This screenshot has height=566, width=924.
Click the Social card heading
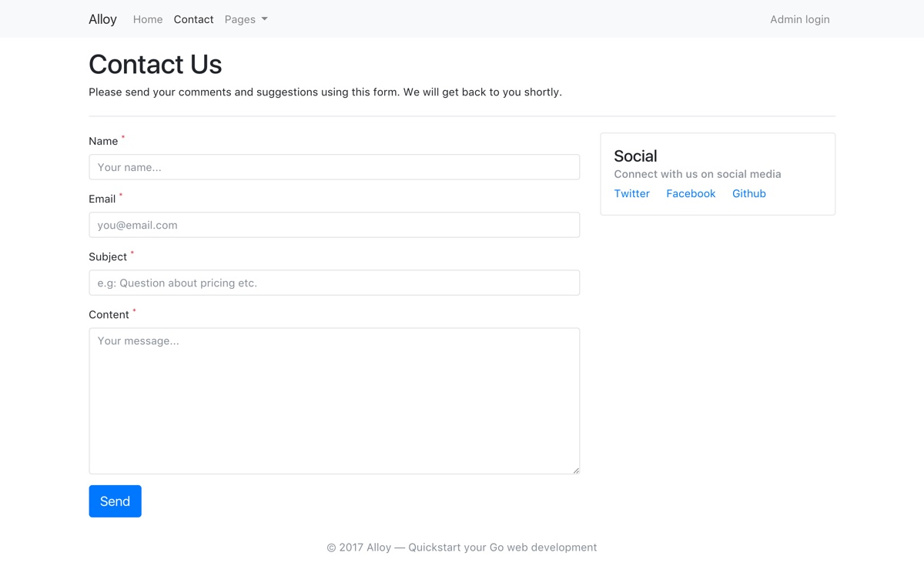635,156
